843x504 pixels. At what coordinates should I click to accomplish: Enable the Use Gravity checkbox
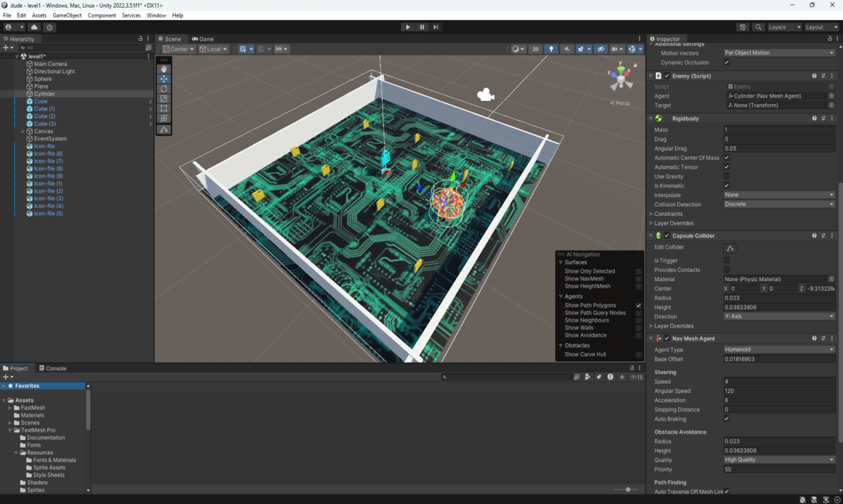tap(726, 176)
